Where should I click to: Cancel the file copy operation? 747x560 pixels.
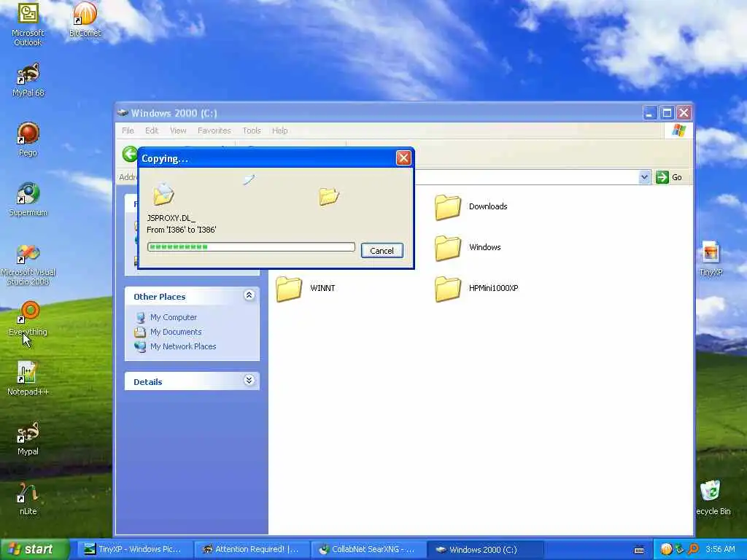point(382,251)
